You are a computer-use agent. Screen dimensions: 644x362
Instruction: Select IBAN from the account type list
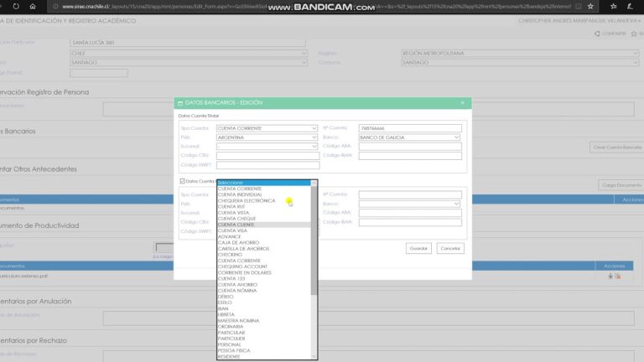263,308
